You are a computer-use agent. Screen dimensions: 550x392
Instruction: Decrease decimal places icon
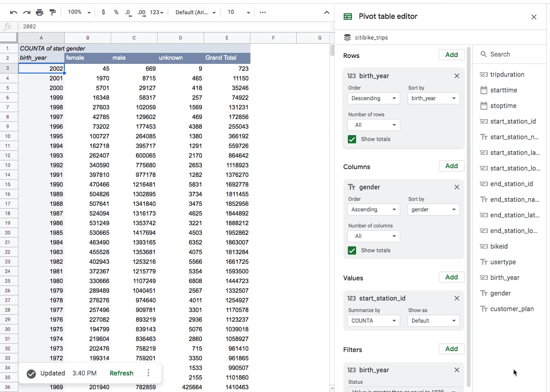128,12
